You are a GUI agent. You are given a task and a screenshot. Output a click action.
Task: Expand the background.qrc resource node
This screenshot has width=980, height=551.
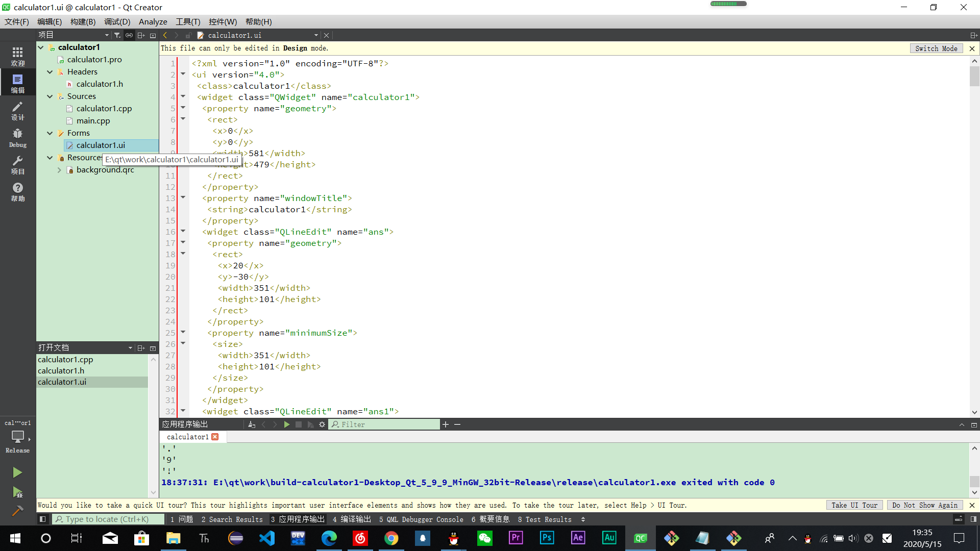coord(59,170)
